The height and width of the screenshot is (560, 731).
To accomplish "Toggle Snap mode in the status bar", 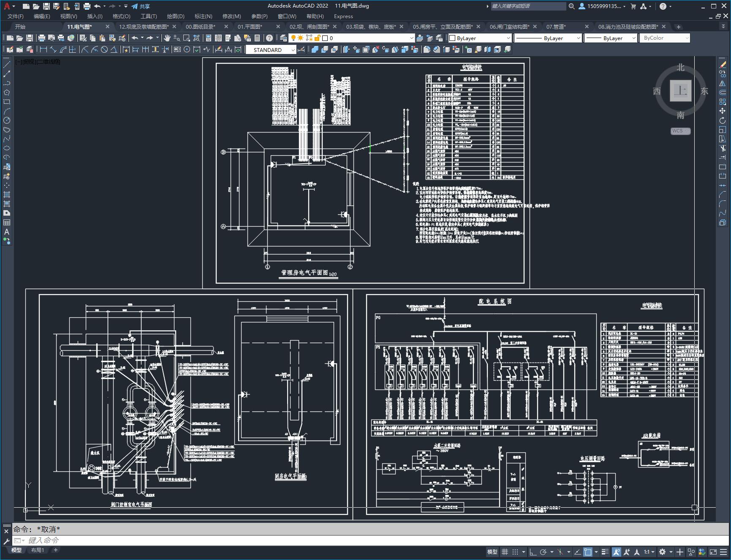I will 515,552.
